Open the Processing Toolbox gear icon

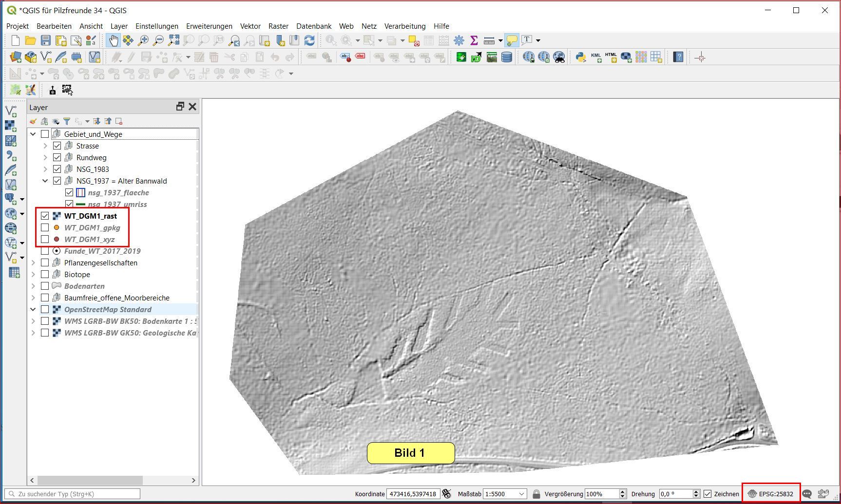[459, 40]
